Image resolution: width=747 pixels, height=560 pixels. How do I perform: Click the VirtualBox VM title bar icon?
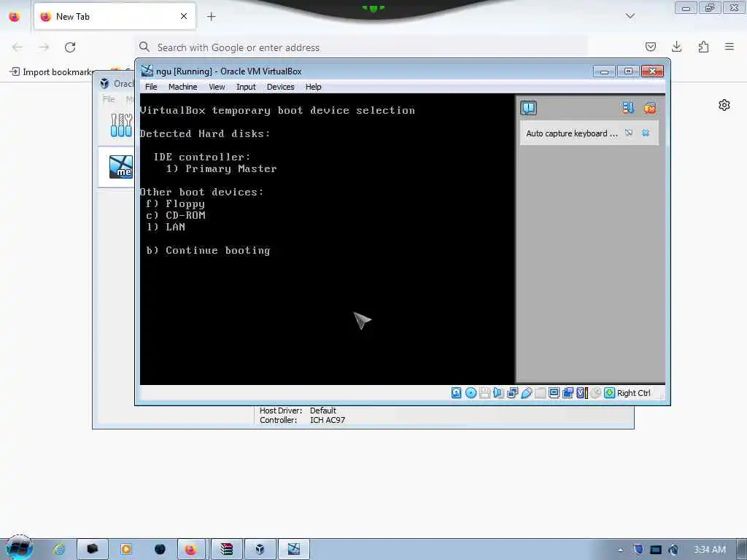147,71
